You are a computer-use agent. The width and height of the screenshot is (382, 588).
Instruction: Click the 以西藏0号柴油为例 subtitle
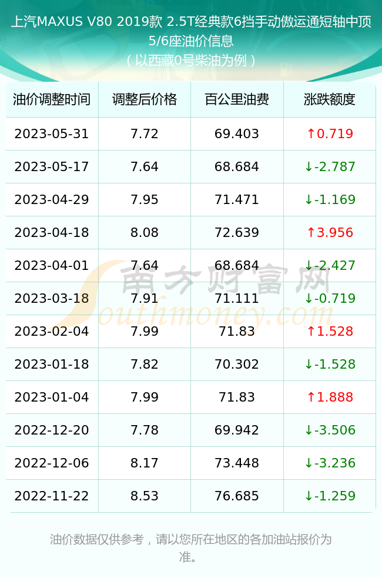[x=191, y=61]
